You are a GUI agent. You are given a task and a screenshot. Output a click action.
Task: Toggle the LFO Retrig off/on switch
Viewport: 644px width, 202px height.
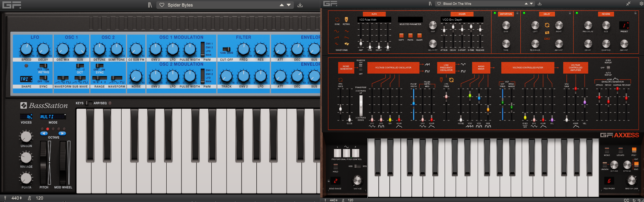coord(44,66)
